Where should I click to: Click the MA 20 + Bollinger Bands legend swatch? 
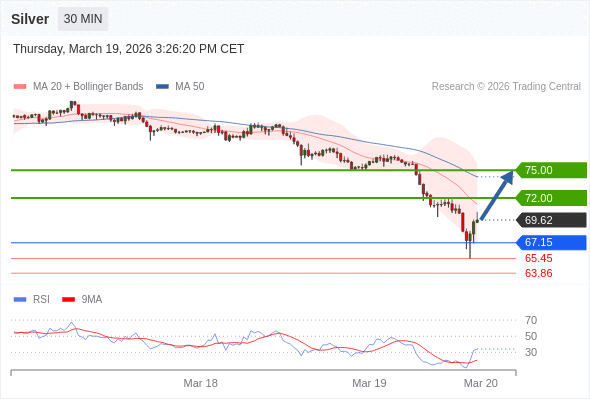[20, 87]
